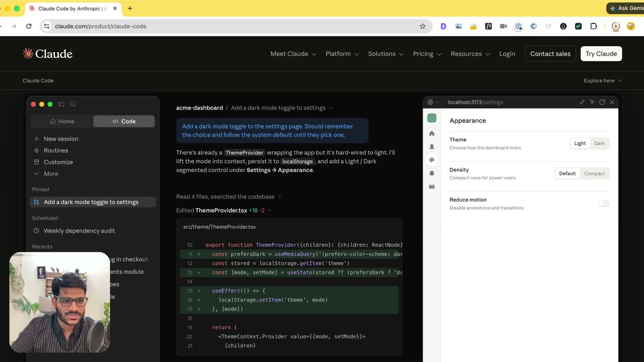The image size is (644, 362).
Task: Open the browser downloads icon
Action: pyautogui.click(x=615, y=26)
